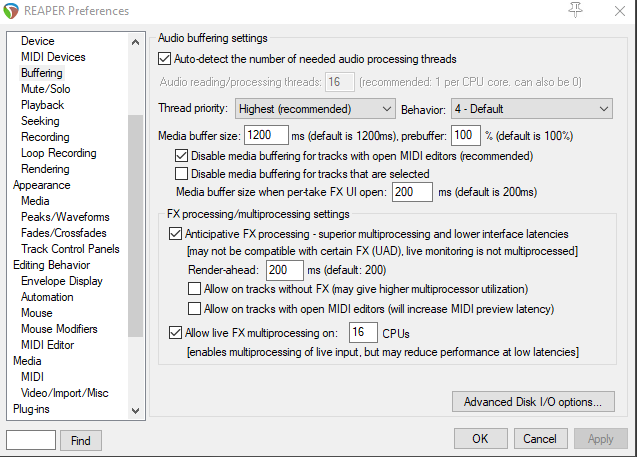Close the REAPER Preferences window

click(620, 11)
